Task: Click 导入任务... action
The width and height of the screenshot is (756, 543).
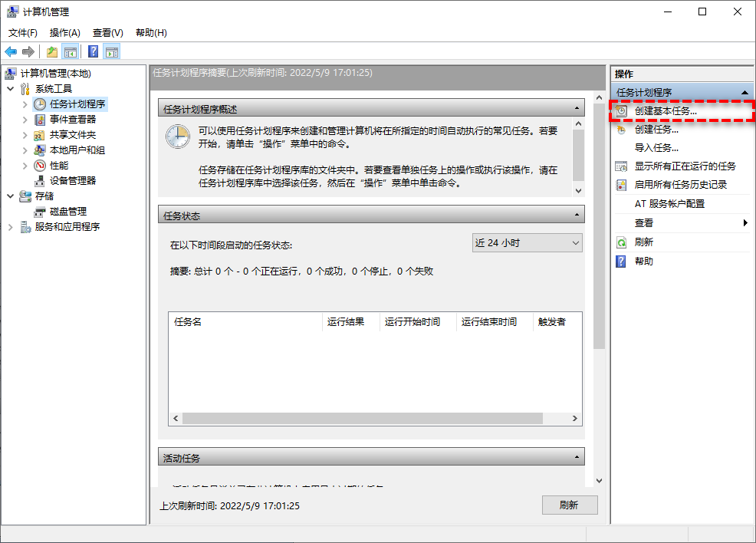Action: tap(656, 148)
